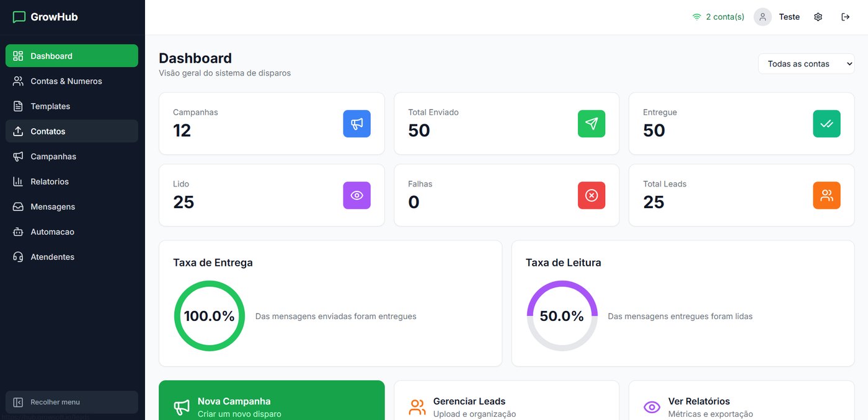Click "Visão geral do sistema de disparos" subtitle
The height and width of the screenshot is (420, 868).
pyautogui.click(x=224, y=73)
